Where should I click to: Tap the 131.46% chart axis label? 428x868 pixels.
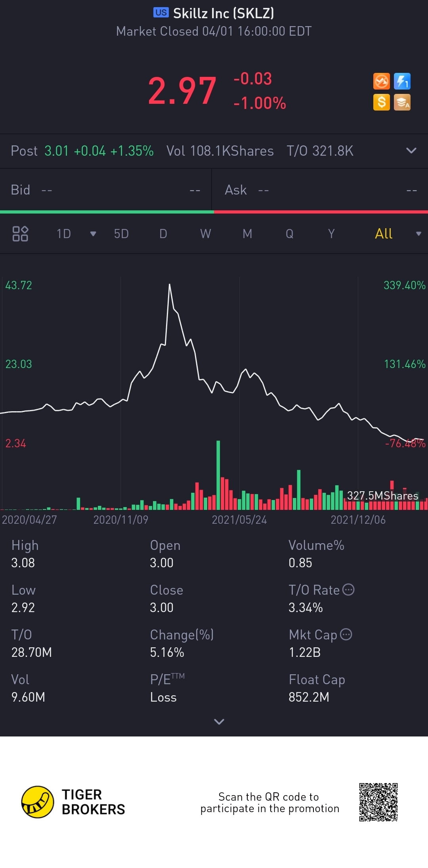coord(404,364)
